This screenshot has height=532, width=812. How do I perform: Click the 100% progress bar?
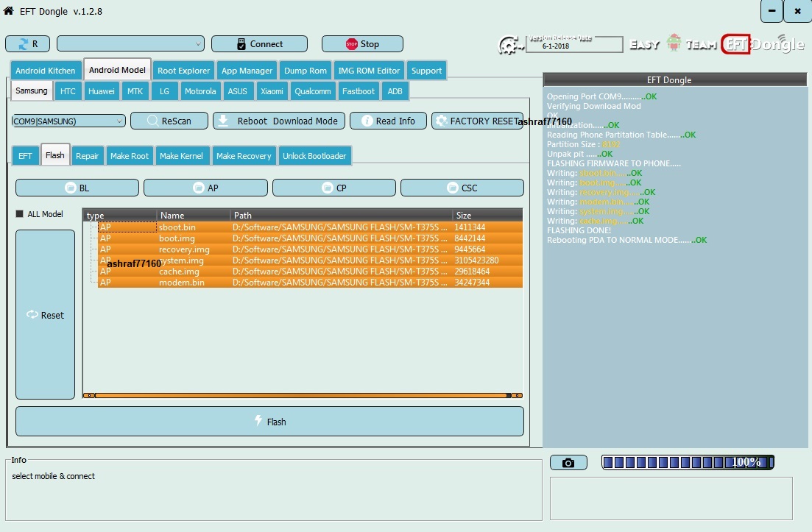click(x=688, y=462)
